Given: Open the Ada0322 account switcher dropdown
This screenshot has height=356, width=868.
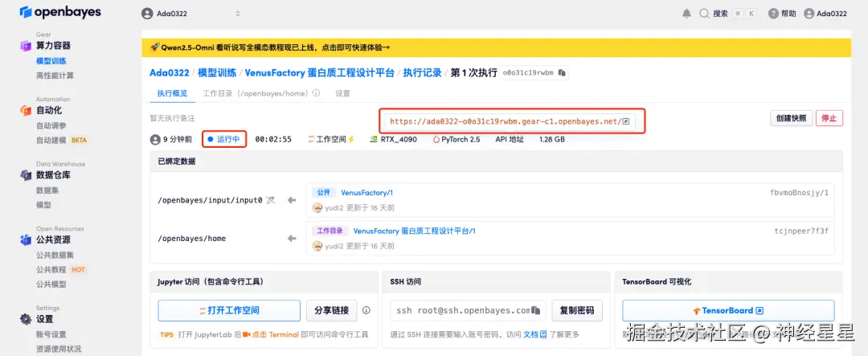Looking at the screenshot, I should (x=191, y=14).
